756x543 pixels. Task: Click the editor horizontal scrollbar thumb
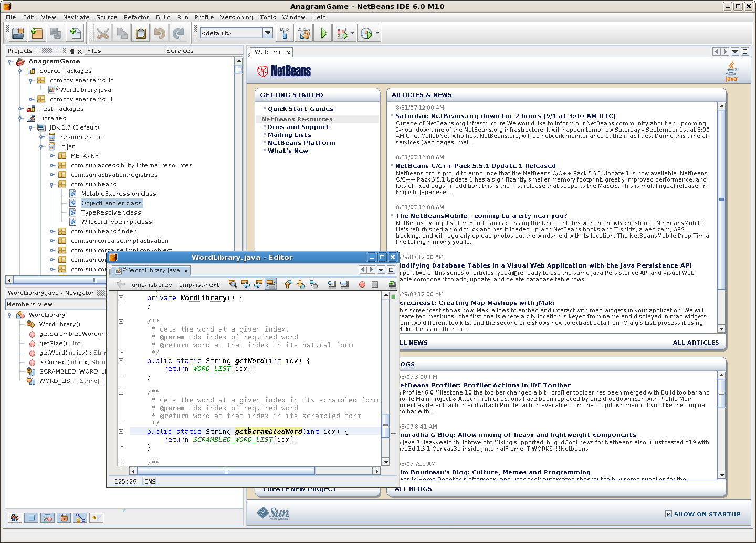click(x=226, y=471)
